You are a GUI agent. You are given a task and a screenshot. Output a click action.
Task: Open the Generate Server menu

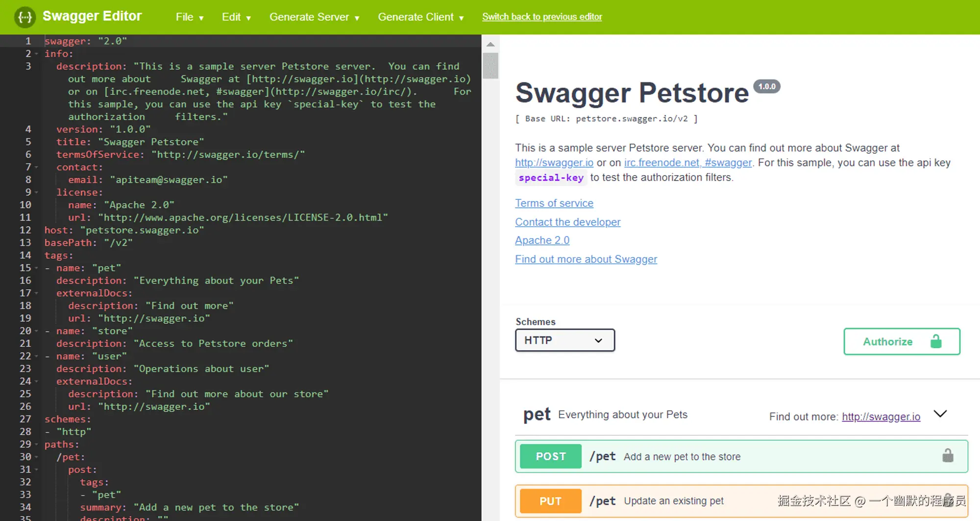pyautogui.click(x=314, y=17)
